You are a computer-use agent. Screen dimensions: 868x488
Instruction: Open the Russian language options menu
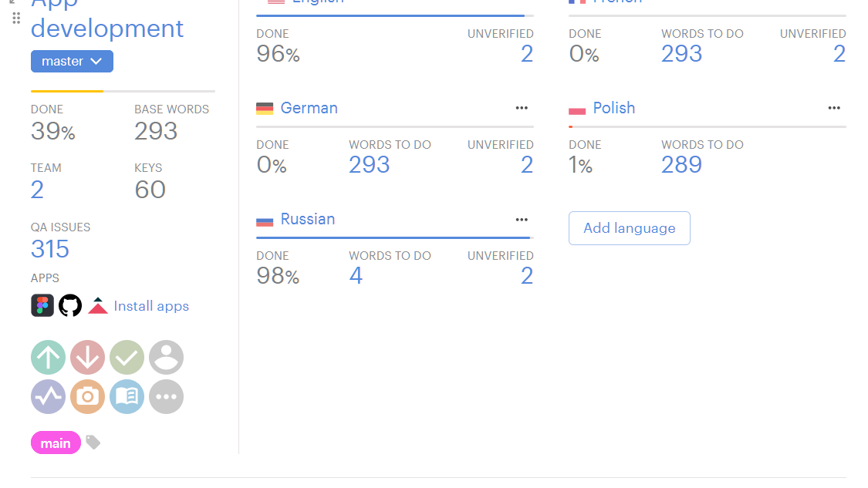[522, 220]
